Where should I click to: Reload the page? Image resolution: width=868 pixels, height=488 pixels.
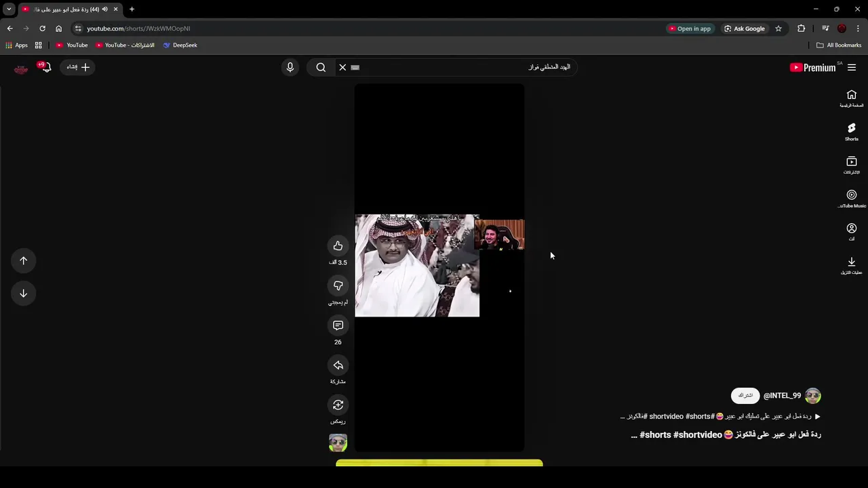click(42, 28)
